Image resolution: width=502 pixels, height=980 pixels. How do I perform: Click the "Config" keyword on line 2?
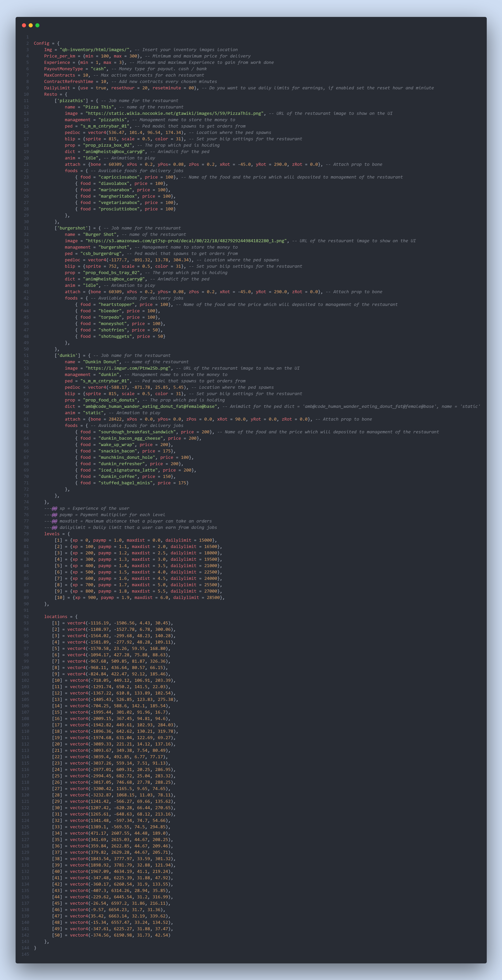(x=41, y=43)
